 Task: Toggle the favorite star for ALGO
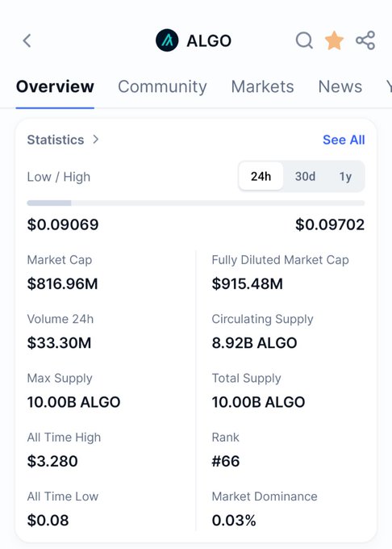[x=334, y=40]
